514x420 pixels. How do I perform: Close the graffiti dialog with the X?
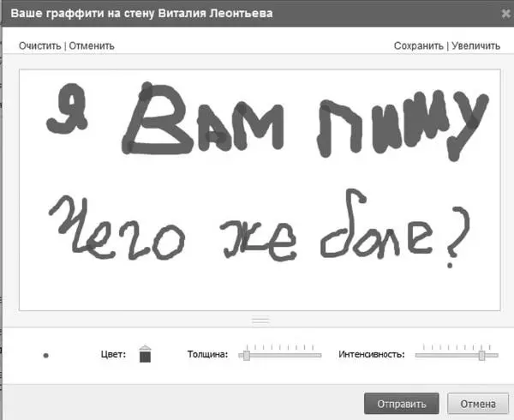pos(498,13)
